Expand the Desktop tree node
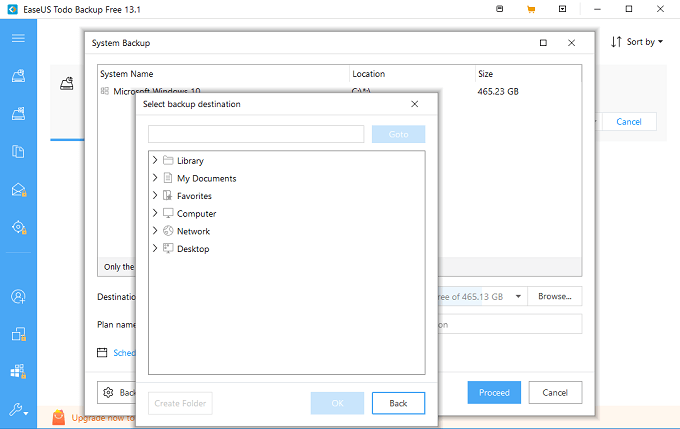680x429 pixels. (x=155, y=248)
